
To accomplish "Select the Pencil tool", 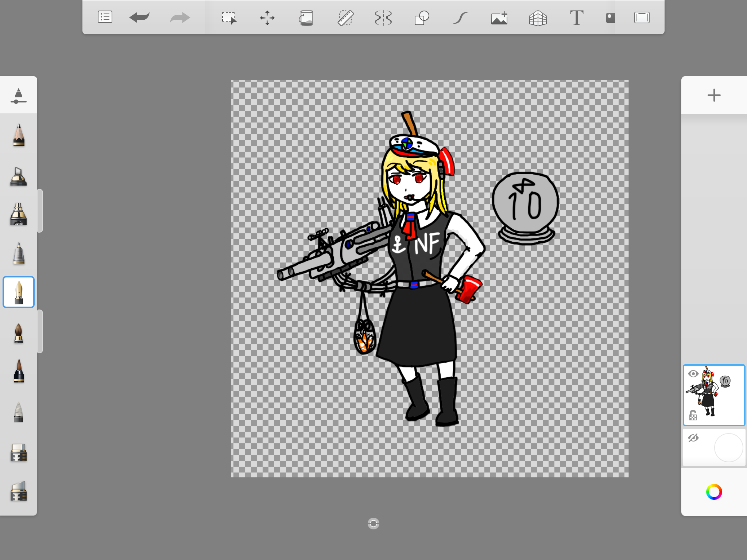I will 19,135.
